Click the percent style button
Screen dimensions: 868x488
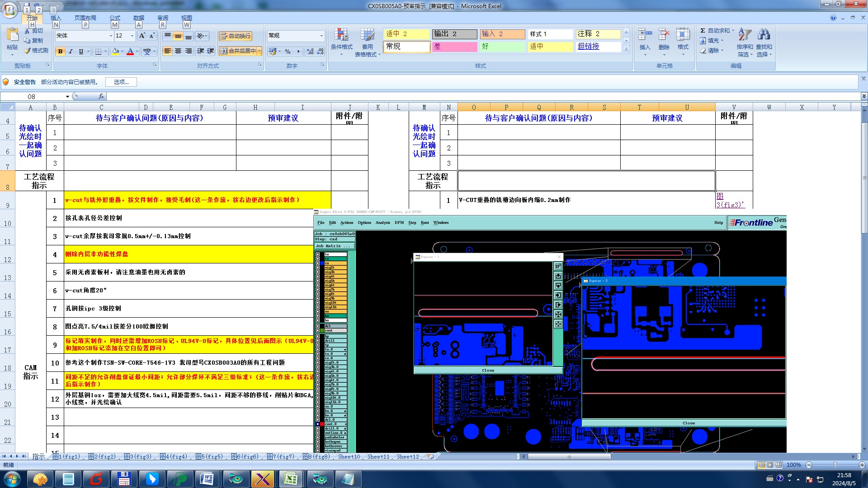pyautogui.click(x=288, y=52)
